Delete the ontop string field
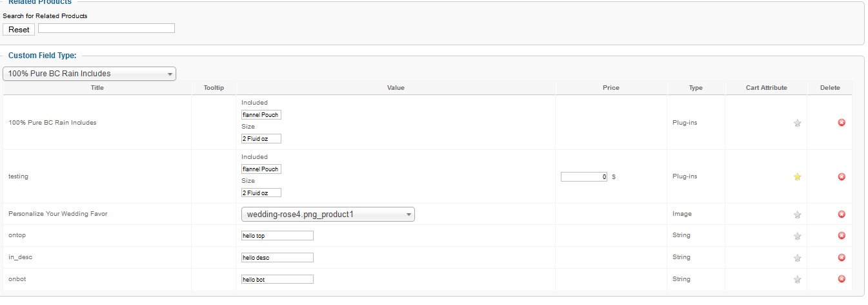This screenshot has height=305, width=868. [x=842, y=236]
